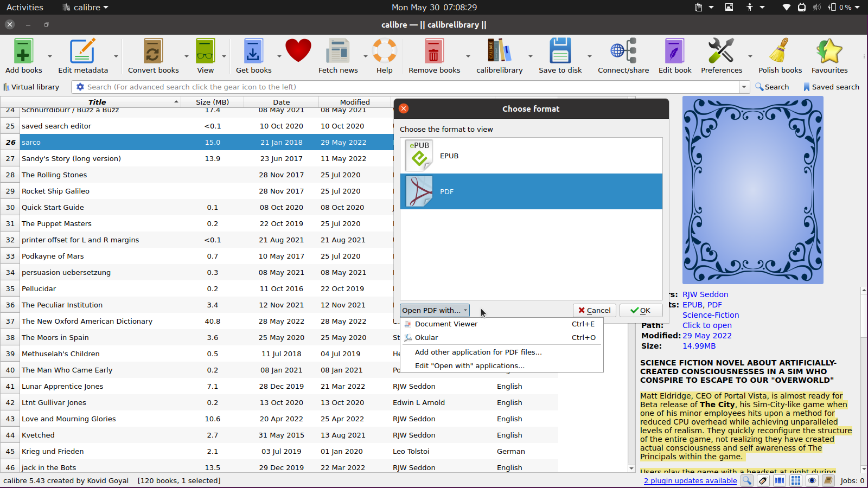Open the Add books dropdown arrow

coord(50,56)
